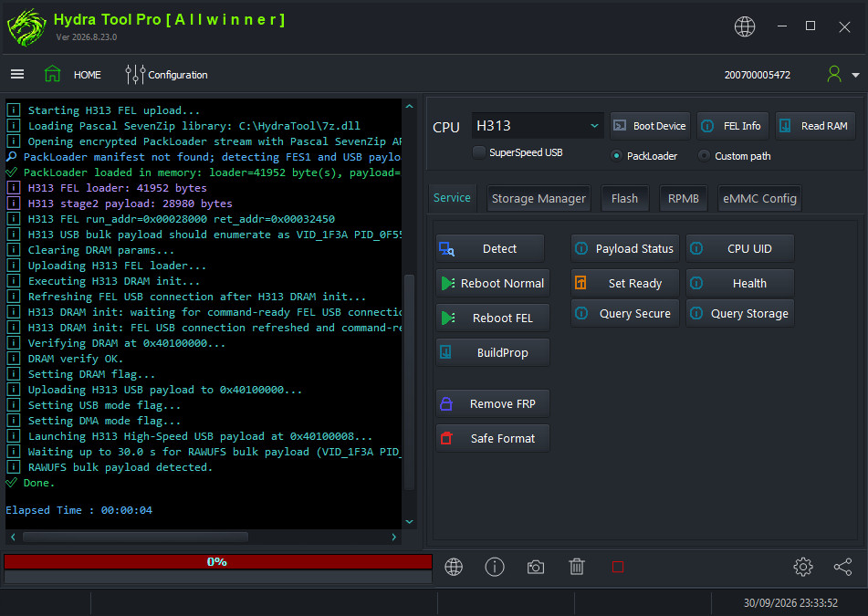This screenshot has height=616, width=868.
Task: Click the log scroll-down chevron
Action: (409, 521)
